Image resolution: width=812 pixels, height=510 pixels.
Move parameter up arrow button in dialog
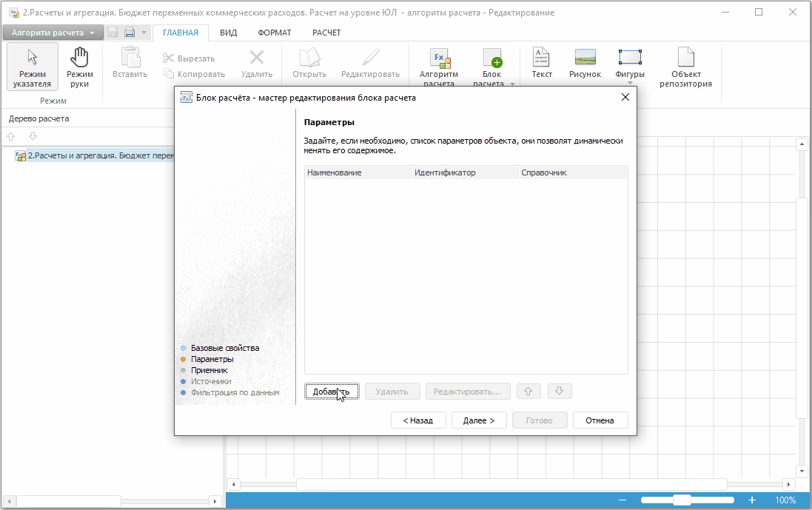(x=529, y=392)
